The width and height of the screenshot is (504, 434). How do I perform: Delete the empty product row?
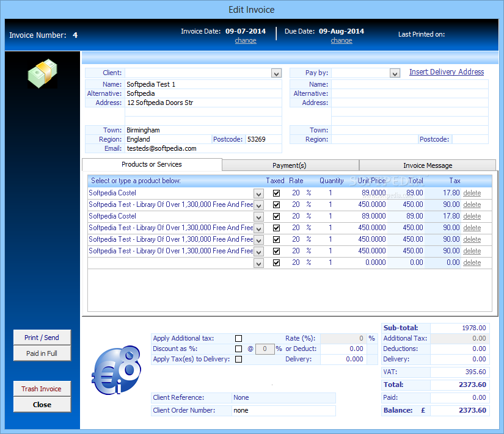point(472,262)
